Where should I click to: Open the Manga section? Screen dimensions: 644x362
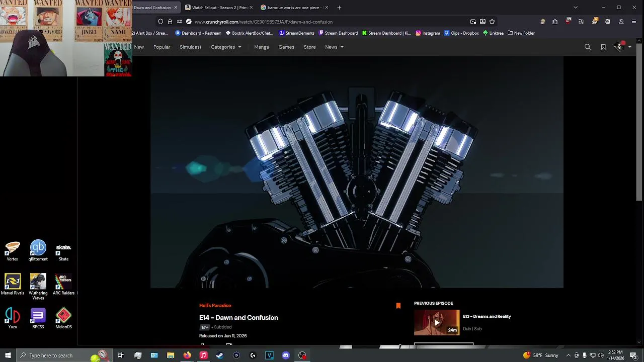pos(261,47)
